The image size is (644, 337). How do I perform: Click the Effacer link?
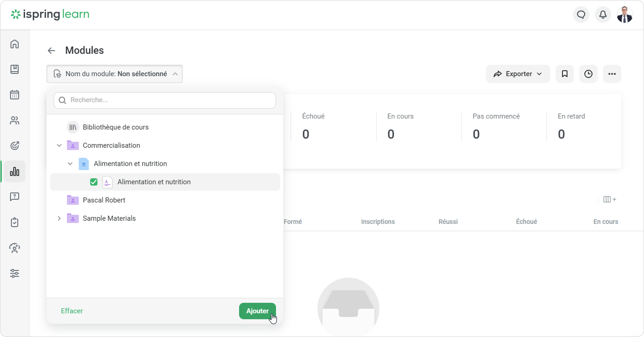tap(72, 311)
